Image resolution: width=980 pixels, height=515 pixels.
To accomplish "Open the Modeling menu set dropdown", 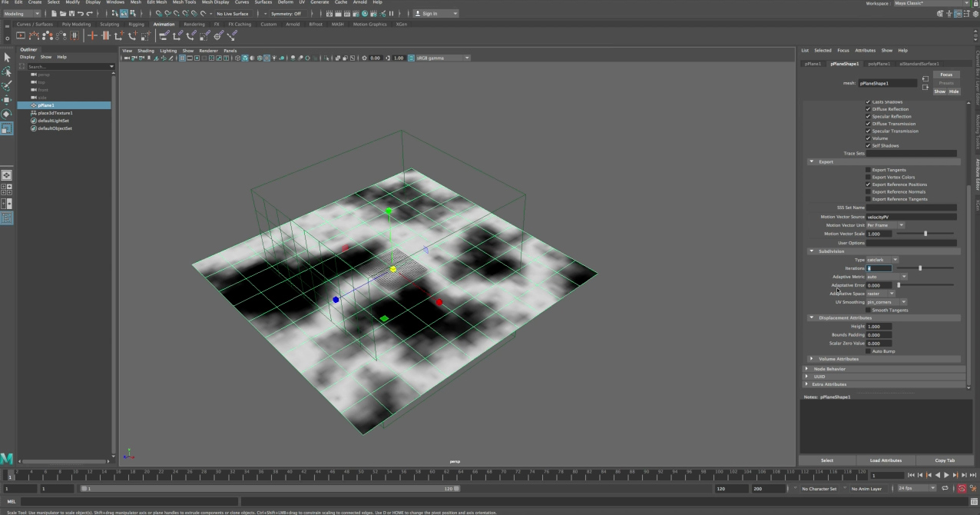I will click(22, 13).
